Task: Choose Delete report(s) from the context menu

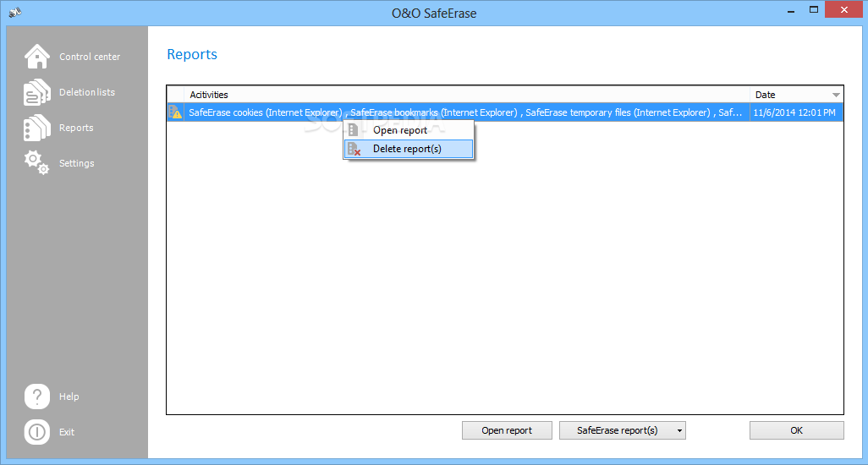Action: [x=409, y=149]
